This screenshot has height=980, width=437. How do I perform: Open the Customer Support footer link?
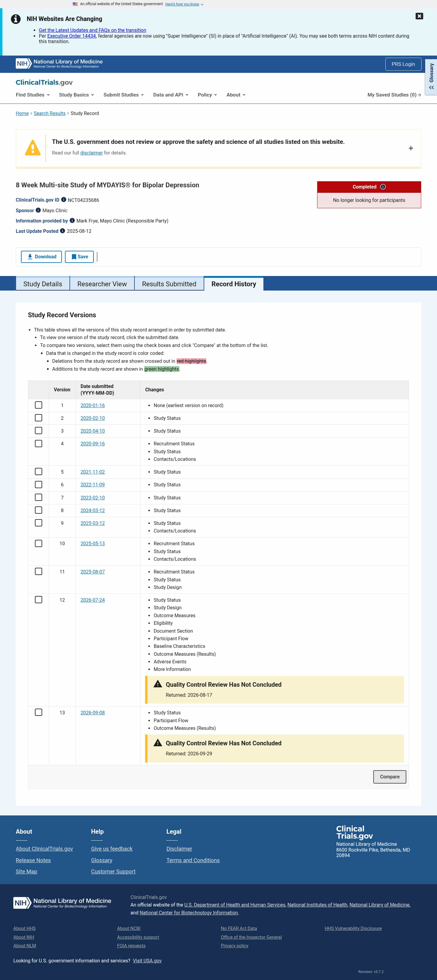point(113,872)
